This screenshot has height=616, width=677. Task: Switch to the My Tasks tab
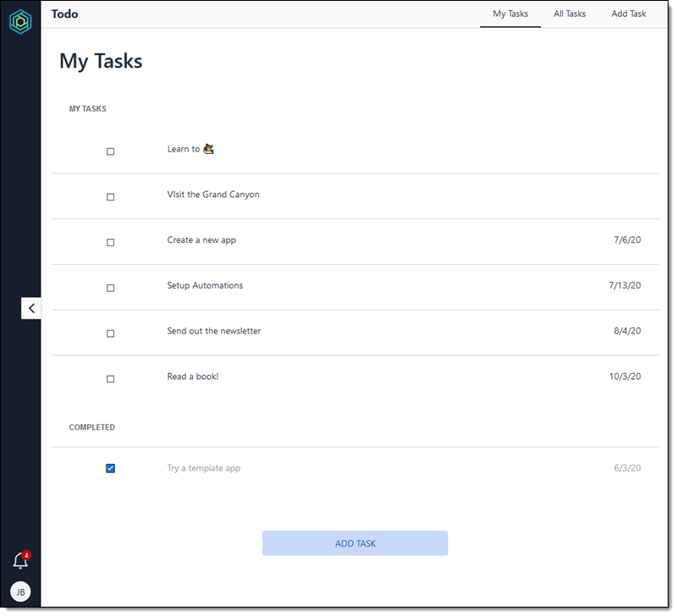[510, 14]
